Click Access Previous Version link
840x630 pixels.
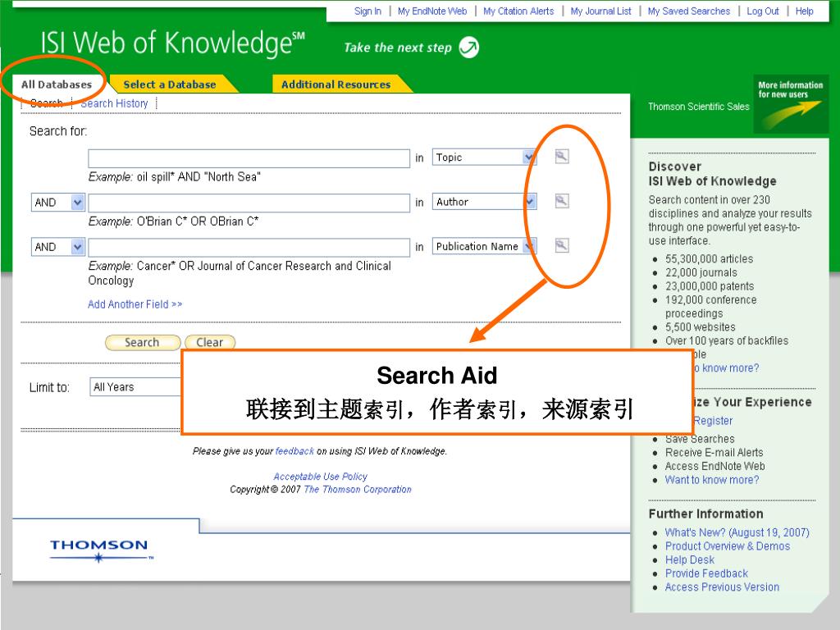(722, 587)
